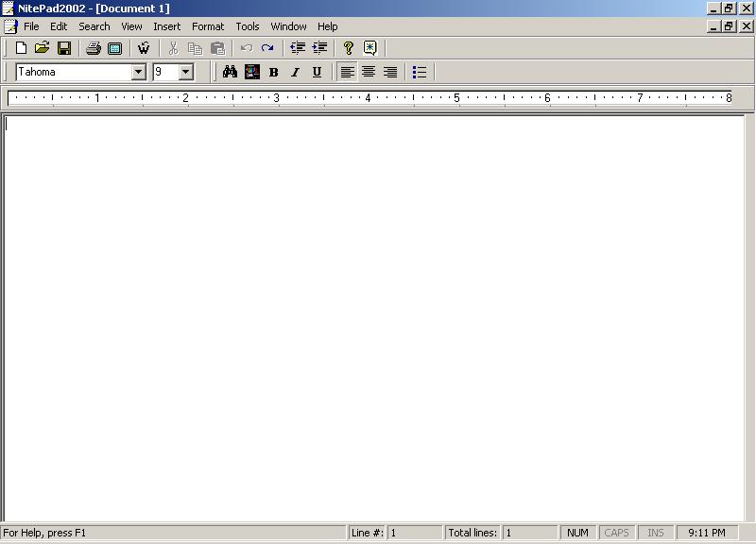Toggle underline formatting
Screen dimensions: 756x544
(317, 72)
